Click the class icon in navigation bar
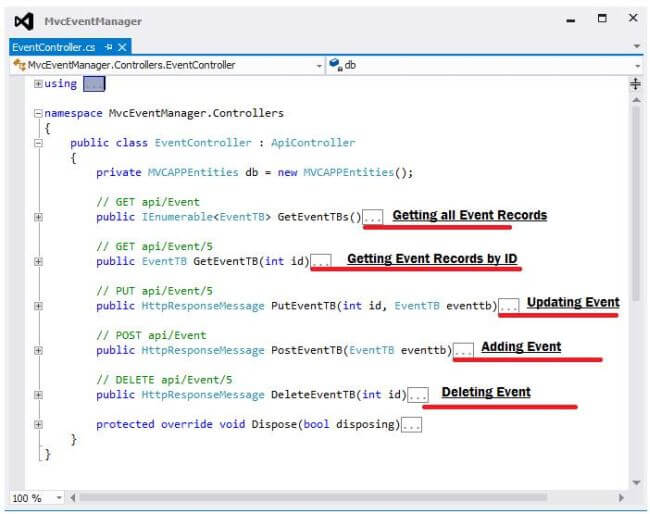Viewport: 650px width, 514px height. pos(19,65)
